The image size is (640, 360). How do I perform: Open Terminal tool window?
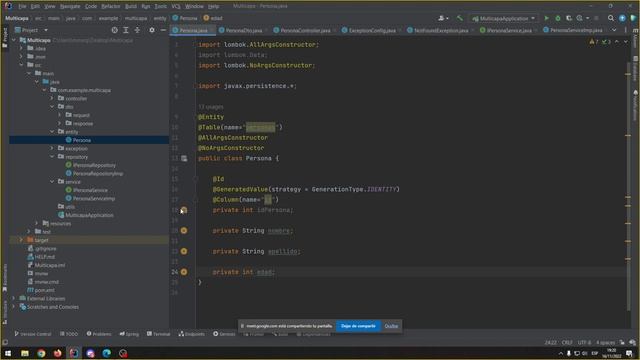click(x=158, y=334)
